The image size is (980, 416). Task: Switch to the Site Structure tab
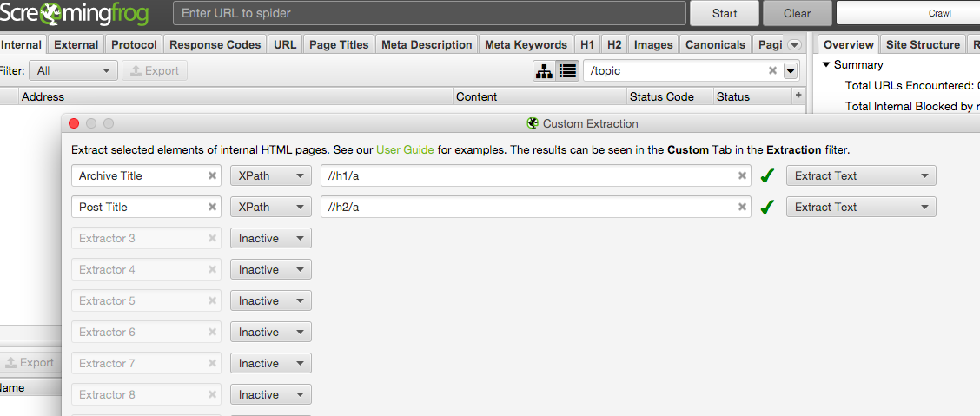tap(923, 44)
